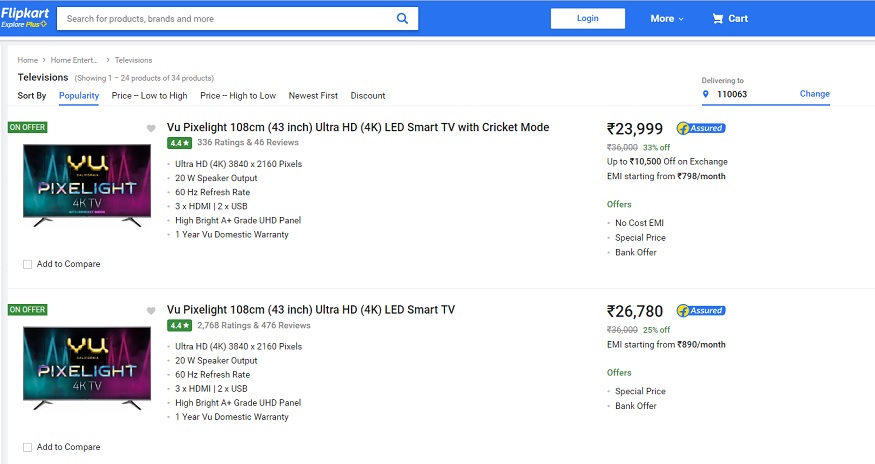The image size is (875, 464).
Task: Sort by Newest First
Action: pos(313,95)
